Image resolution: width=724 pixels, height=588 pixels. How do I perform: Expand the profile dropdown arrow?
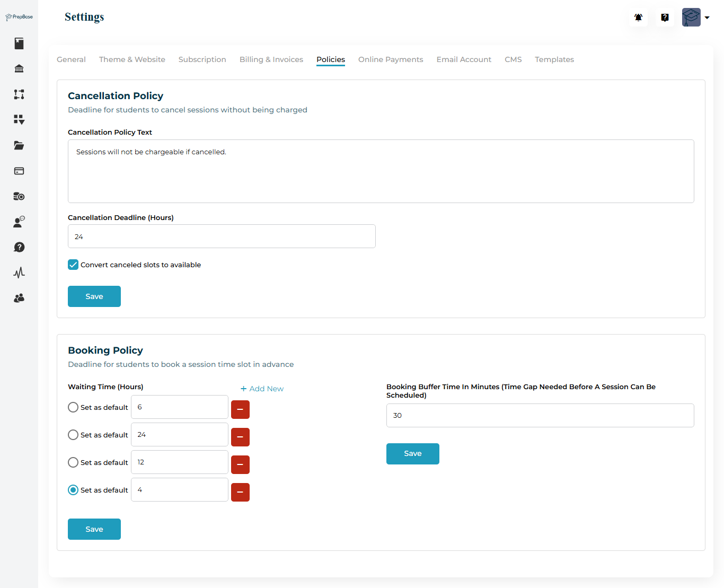click(x=707, y=17)
